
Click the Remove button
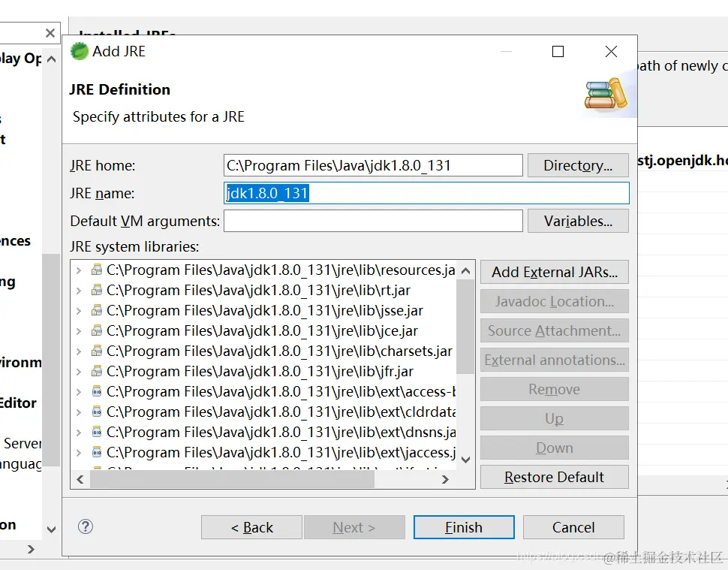click(555, 389)
